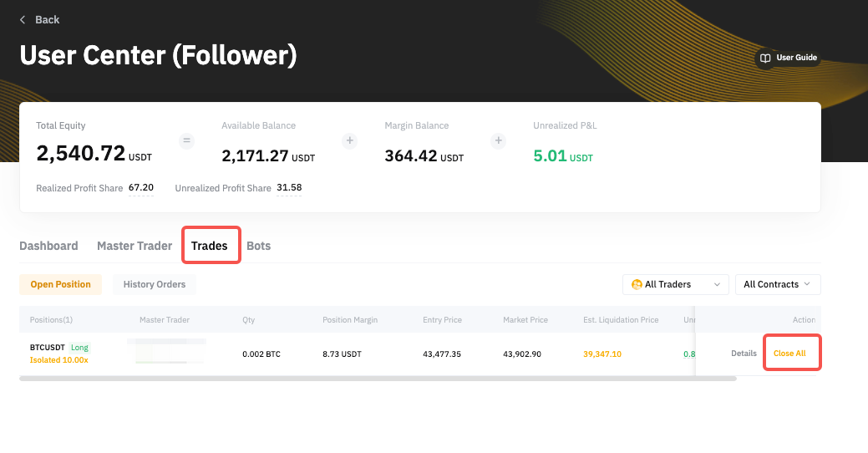Click the All Traders avatar icon
Viewport: 868px width, 453px height.
(x=637, y=285)
